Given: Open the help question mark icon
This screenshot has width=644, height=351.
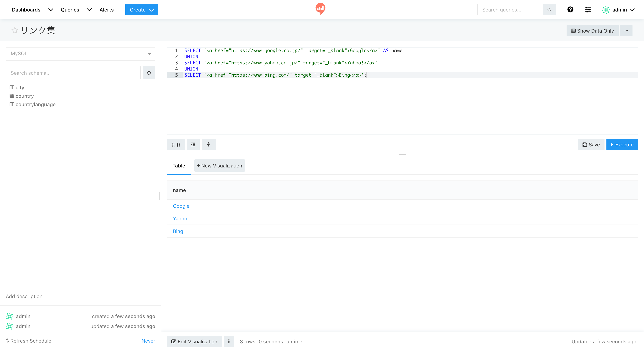Looking at the screenshot, I should coord(570,10).
